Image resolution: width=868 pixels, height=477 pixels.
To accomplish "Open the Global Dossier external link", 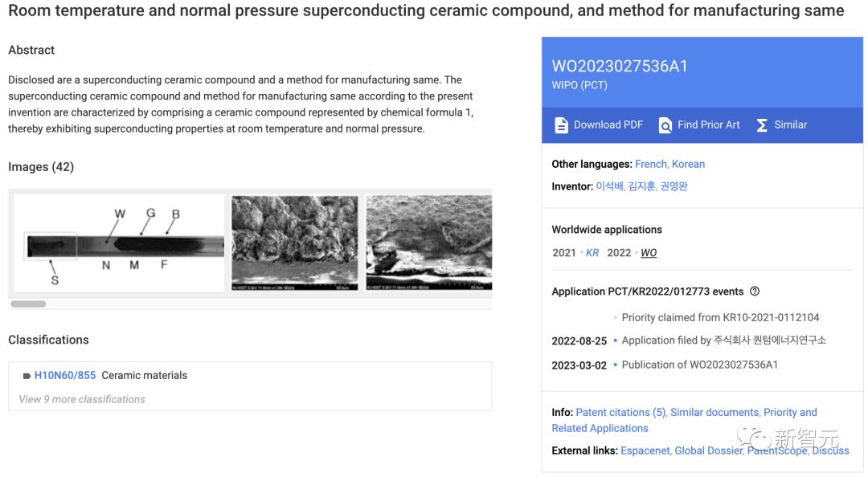I will coord(709,450).
